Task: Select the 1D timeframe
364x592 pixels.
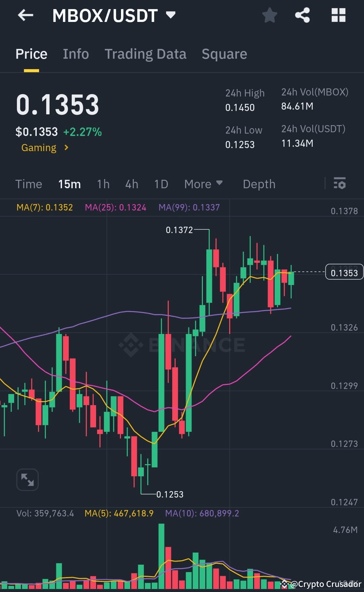Action: click(161, 184)
